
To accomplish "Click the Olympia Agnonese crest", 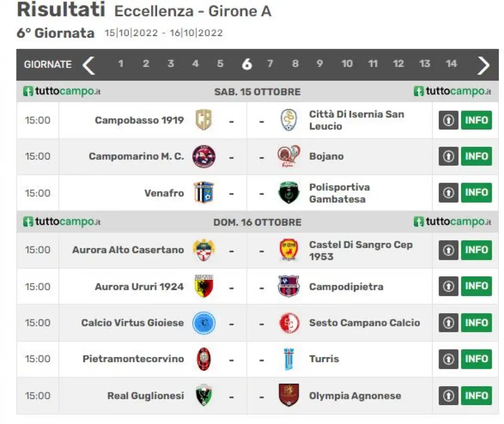I will point(289,395).
